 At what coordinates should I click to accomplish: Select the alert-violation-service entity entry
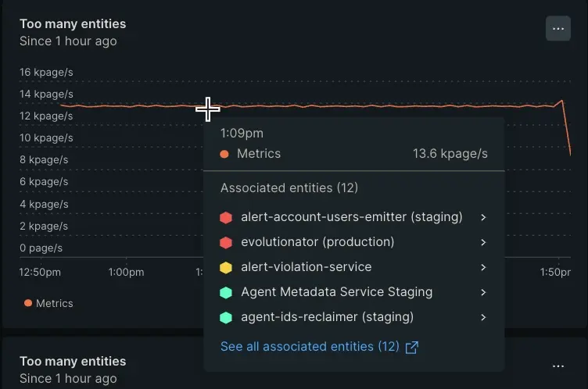coord(306,267)
